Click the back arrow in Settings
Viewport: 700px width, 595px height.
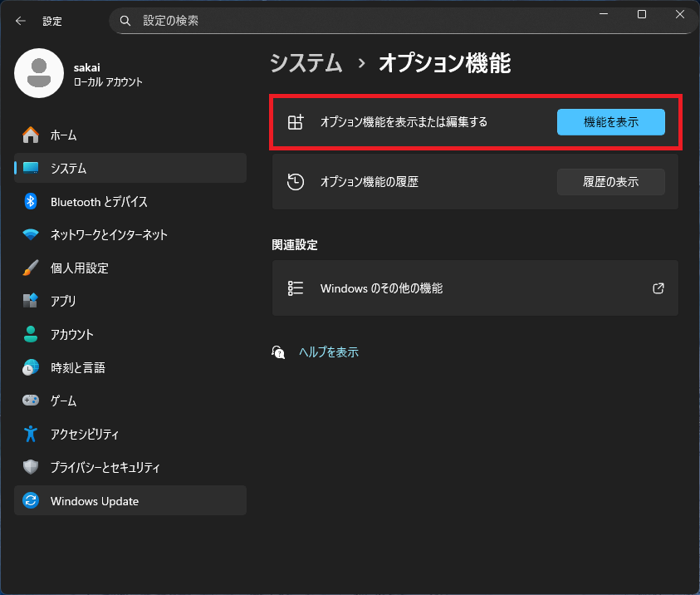click(21, 21)
